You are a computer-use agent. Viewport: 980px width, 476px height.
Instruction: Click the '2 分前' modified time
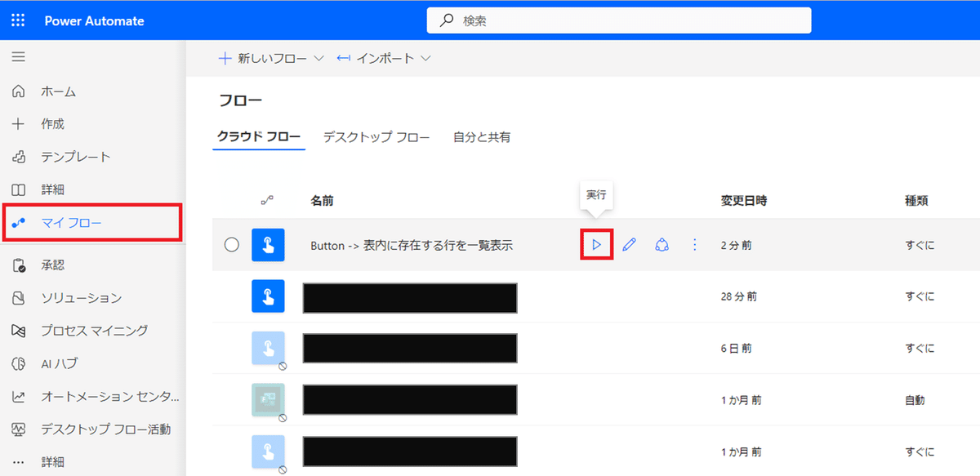(736, 245)
